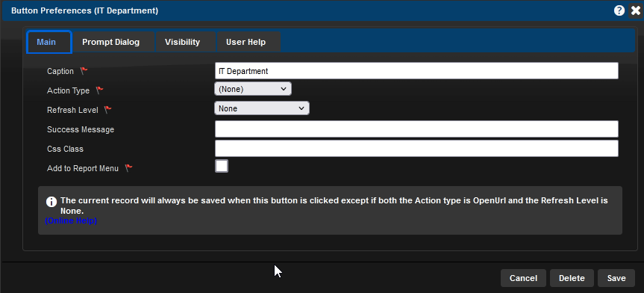Cancel the button preferences changes
This screenshot has height=293, width=644.
click(x=523, y=278)
